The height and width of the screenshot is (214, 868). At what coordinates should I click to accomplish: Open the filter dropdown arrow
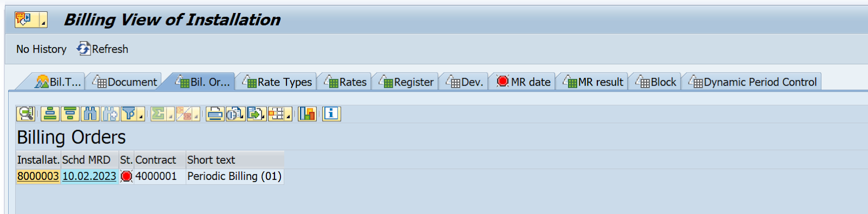(141, 114)
